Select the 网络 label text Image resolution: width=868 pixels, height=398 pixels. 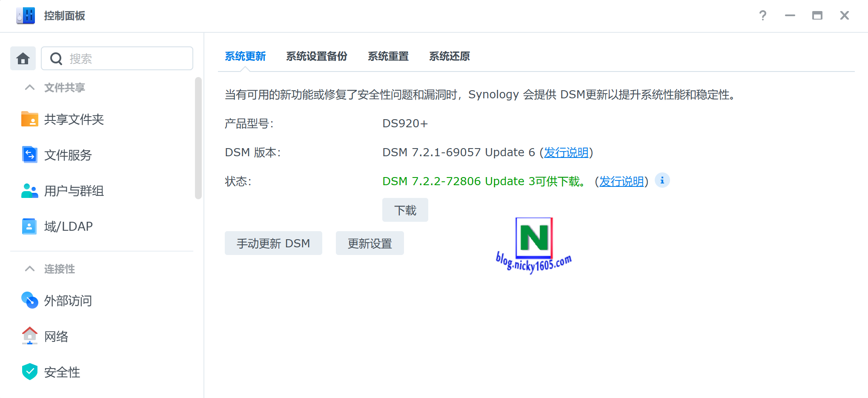(x=56, y=336)
